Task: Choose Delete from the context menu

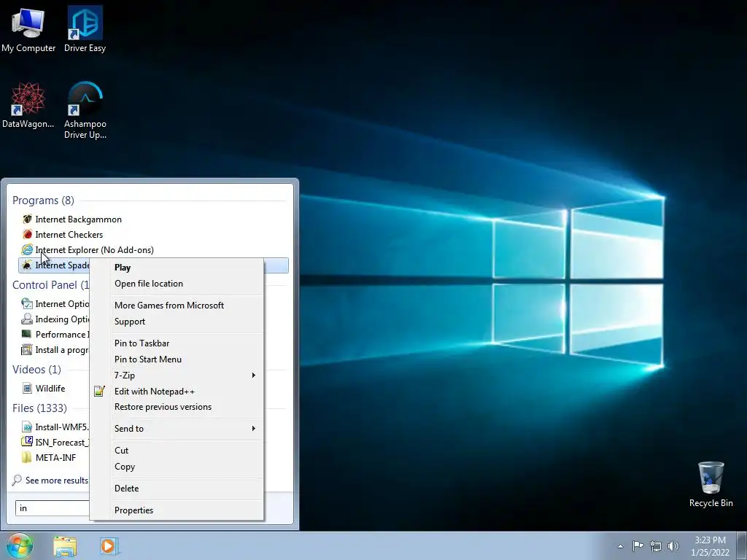Action: click(177, 488)
